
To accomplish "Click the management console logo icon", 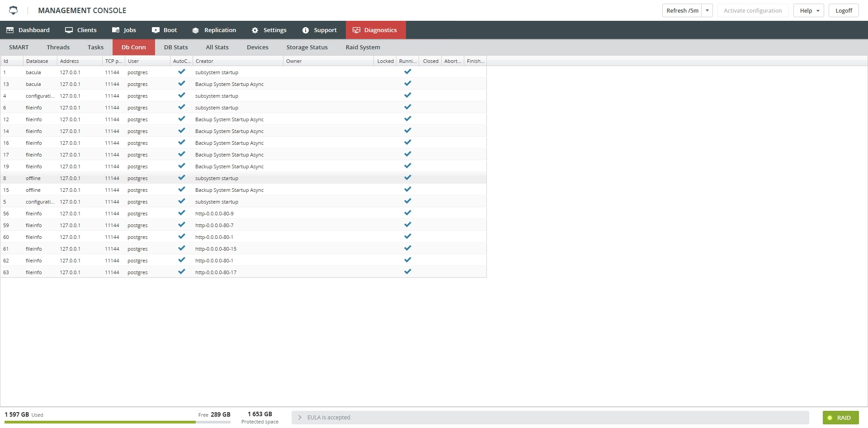I will pos(14,10).
